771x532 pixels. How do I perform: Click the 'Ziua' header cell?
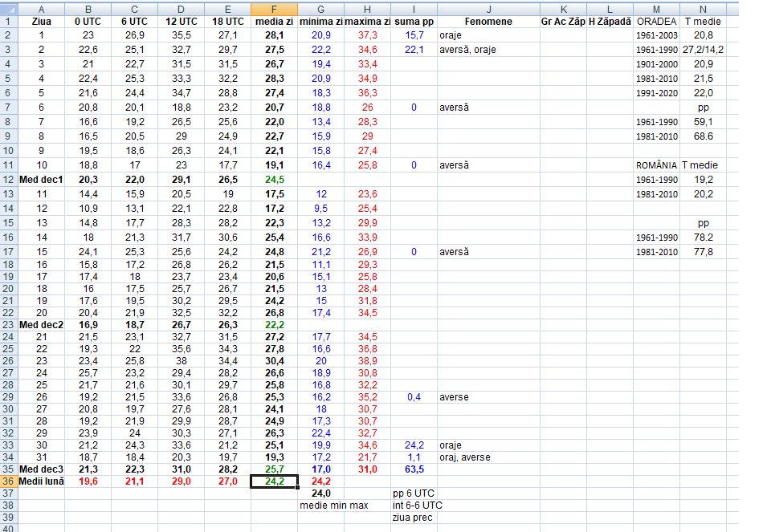click(41, 22)
